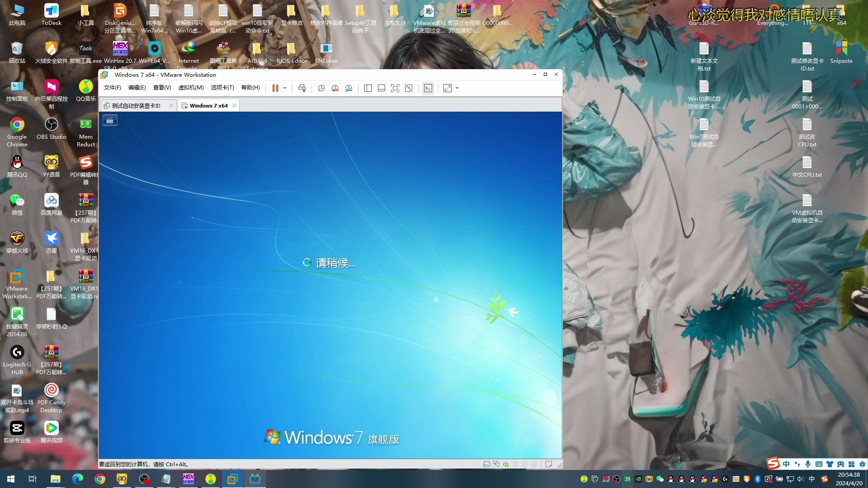Screen dimensions: 868x488
Task: Open the ToDesk desktop shortcut
Action: click(51, 15)
